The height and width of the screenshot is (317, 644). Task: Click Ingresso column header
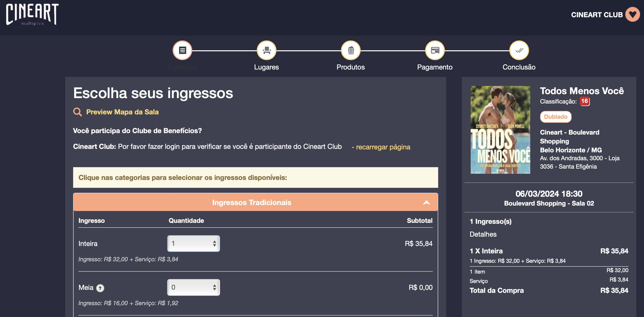tap(92, 221)
